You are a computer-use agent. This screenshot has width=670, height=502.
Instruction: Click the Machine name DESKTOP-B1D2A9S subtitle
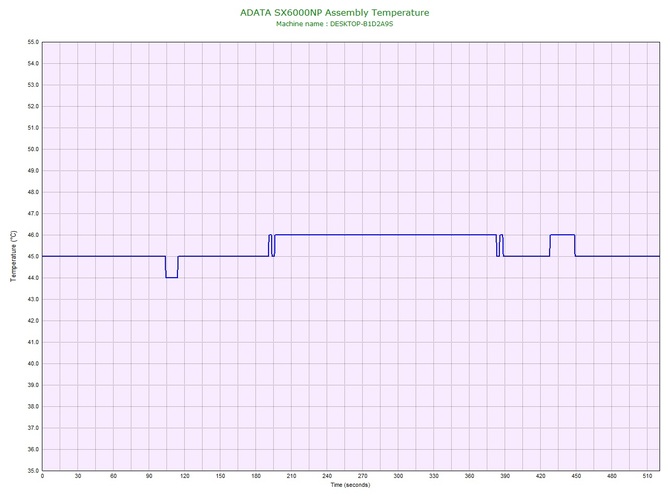point(335,24)
